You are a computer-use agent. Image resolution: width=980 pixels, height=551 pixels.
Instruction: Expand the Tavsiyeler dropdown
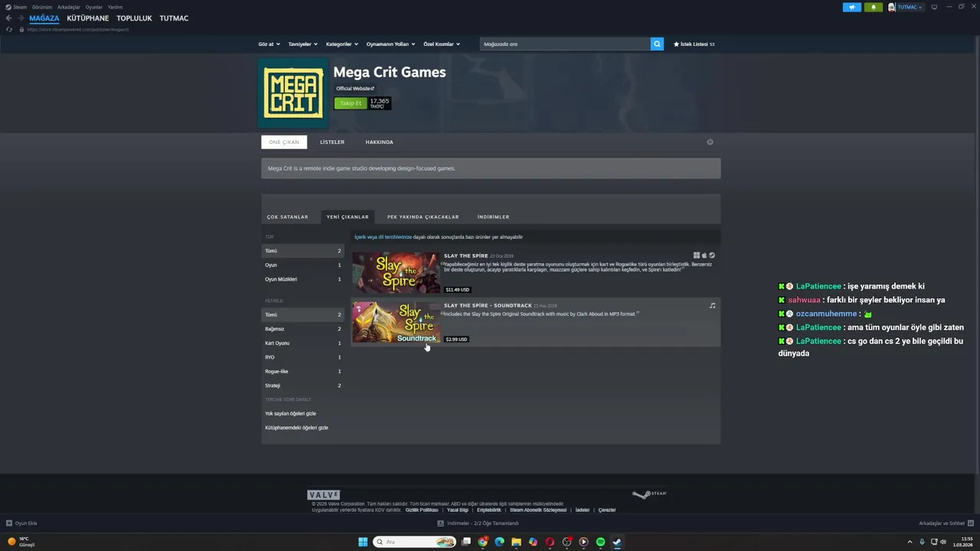coord(302,44)
